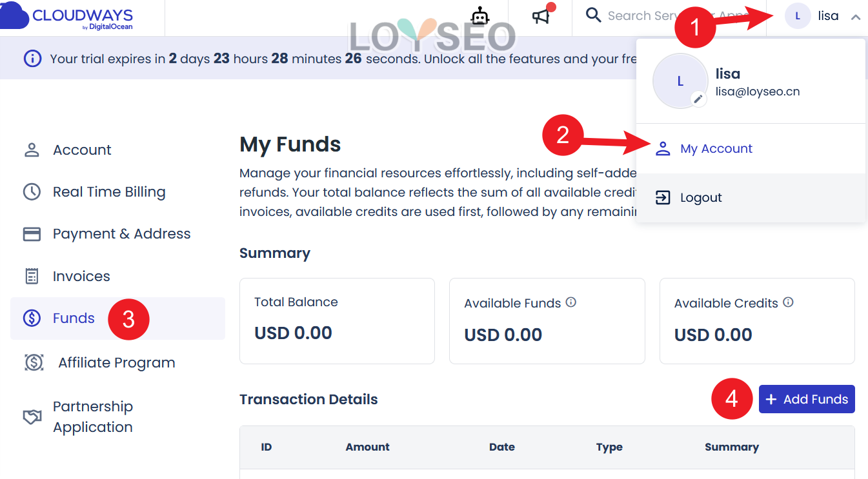Open the robot assistant icon
The height and width of the screenshot is (479, 868).
click(x=479, y=16)
